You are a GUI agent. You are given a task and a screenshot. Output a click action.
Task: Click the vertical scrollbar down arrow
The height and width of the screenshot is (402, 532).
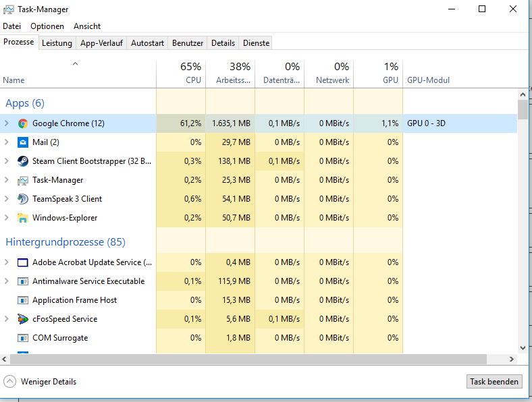pos(523,347)
